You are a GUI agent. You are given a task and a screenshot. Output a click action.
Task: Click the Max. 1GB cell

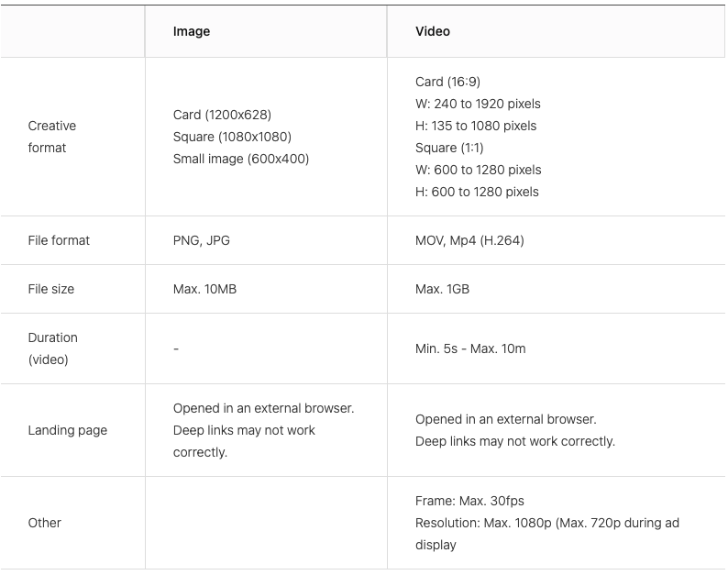click(x=442, y=289)
